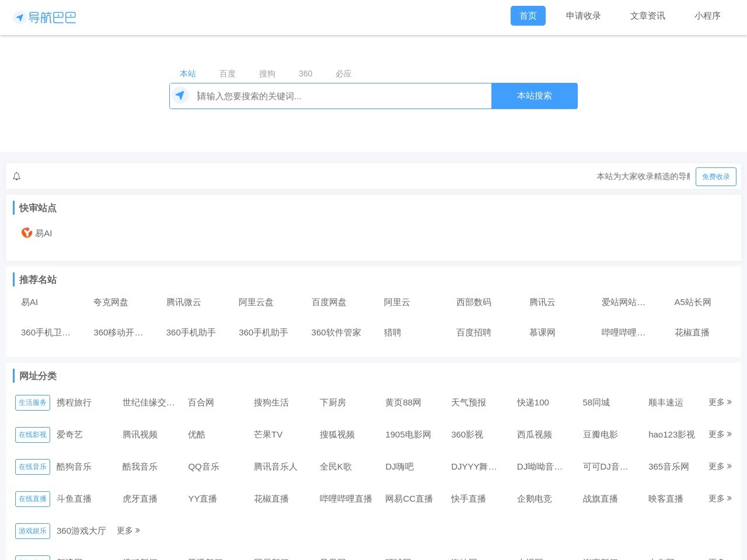Screen dimensions: 747x560
Task: Switch to the 百度 search tab
Action: point(227,73)
